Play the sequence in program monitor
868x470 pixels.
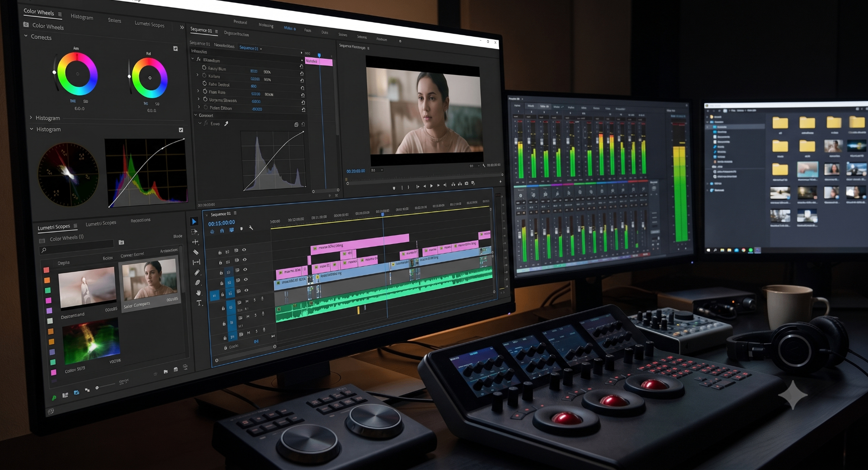click(x=431, y=186)
